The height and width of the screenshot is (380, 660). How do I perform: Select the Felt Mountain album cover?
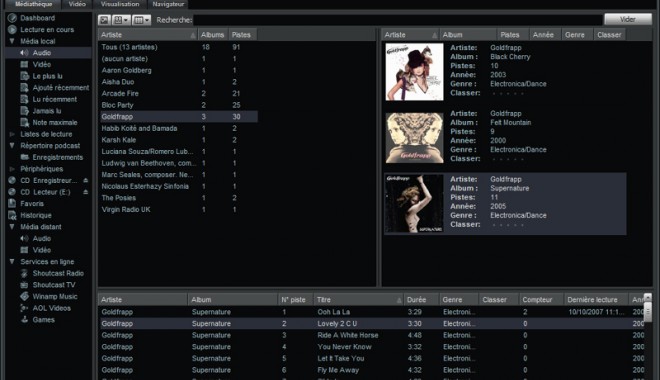click(414, 138)
